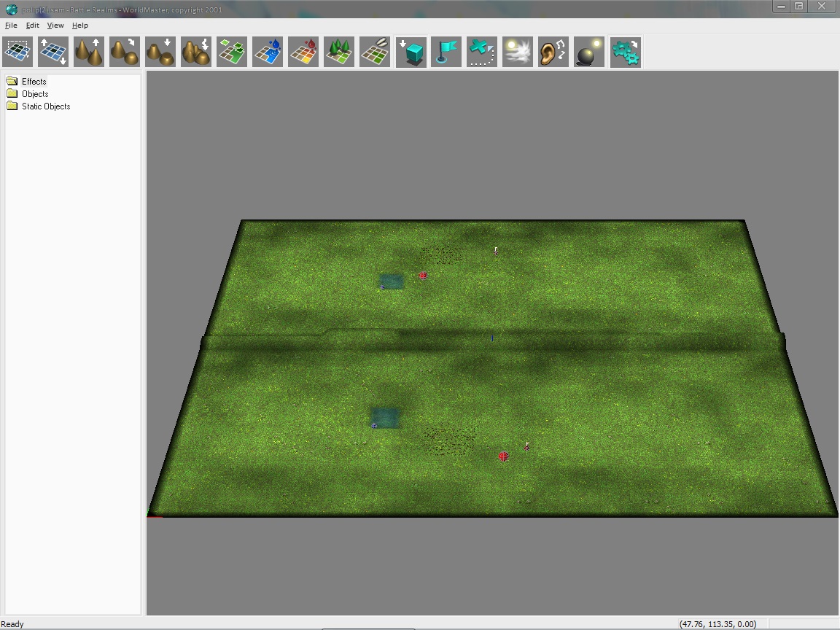Activate the place object cube tool
The image size is (840, 630).
pyautogui.click(x=411, y=52)
